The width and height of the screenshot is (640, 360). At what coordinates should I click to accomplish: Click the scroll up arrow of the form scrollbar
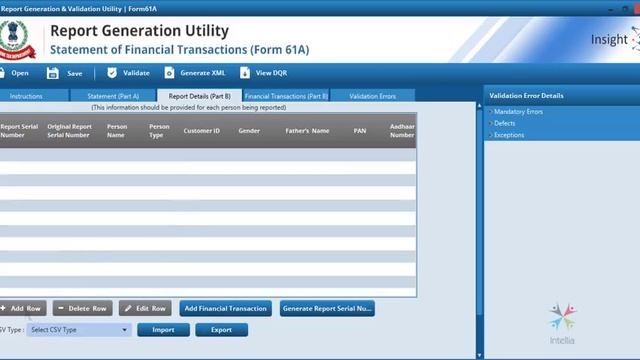pos(479,106)
